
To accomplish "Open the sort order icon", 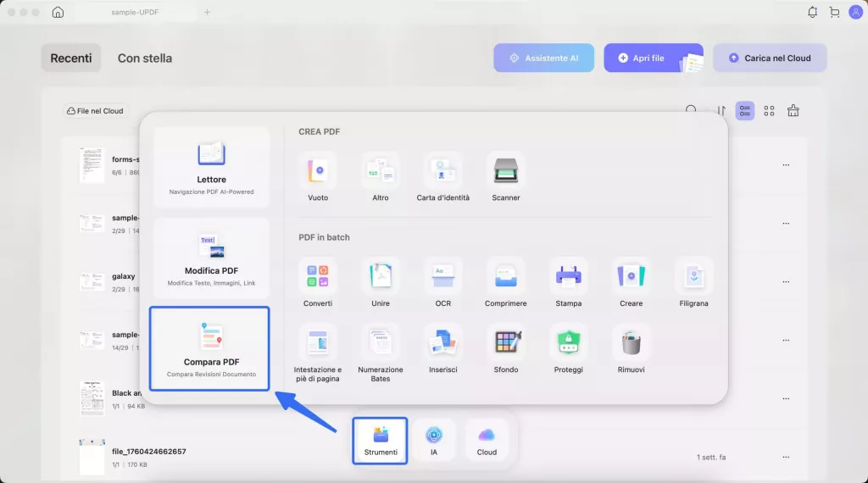I will tap(721, 111).
